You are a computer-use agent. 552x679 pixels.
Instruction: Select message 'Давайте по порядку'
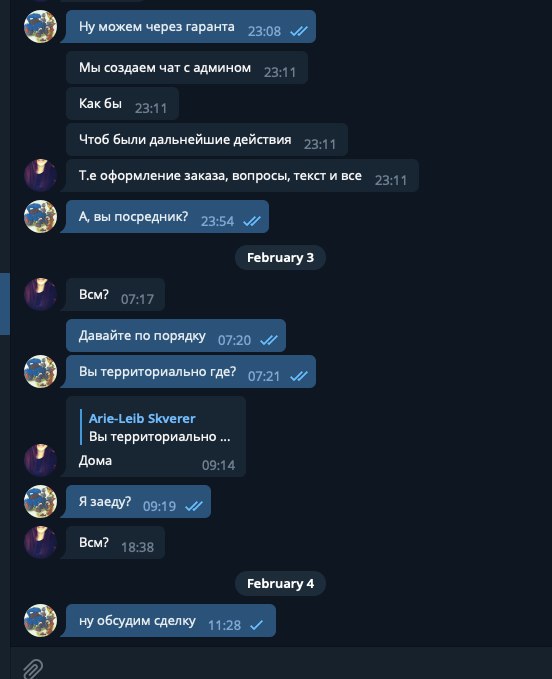coord(176,336)
